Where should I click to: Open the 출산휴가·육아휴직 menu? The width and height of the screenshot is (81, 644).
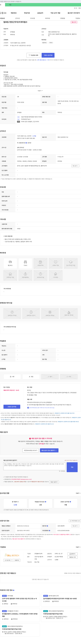point(74,13)
